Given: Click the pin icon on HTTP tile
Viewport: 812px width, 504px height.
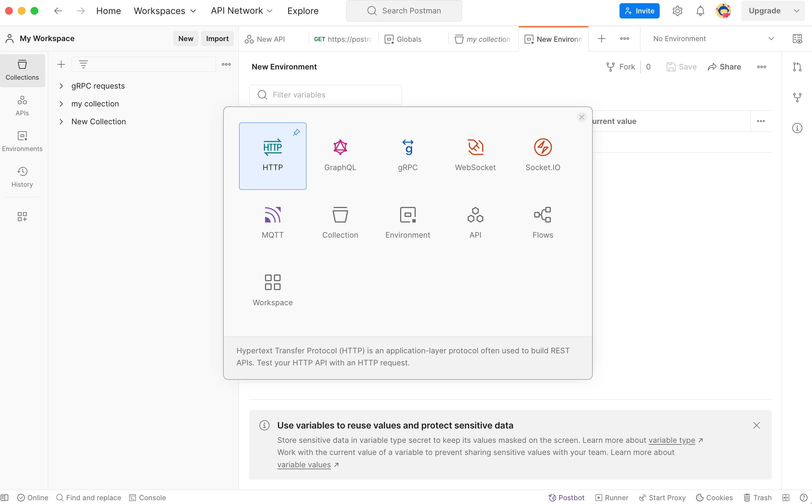Looking at the screenshot, I should tap(296, 133).
